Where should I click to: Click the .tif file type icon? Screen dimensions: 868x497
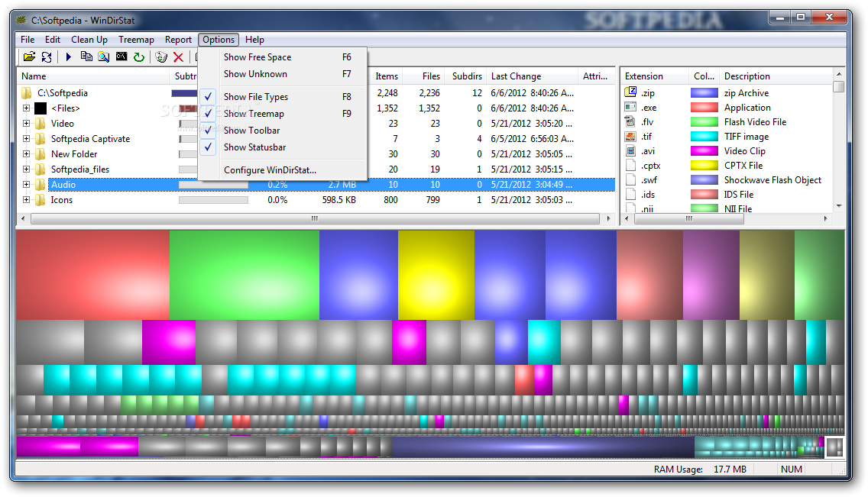(630, 136)
